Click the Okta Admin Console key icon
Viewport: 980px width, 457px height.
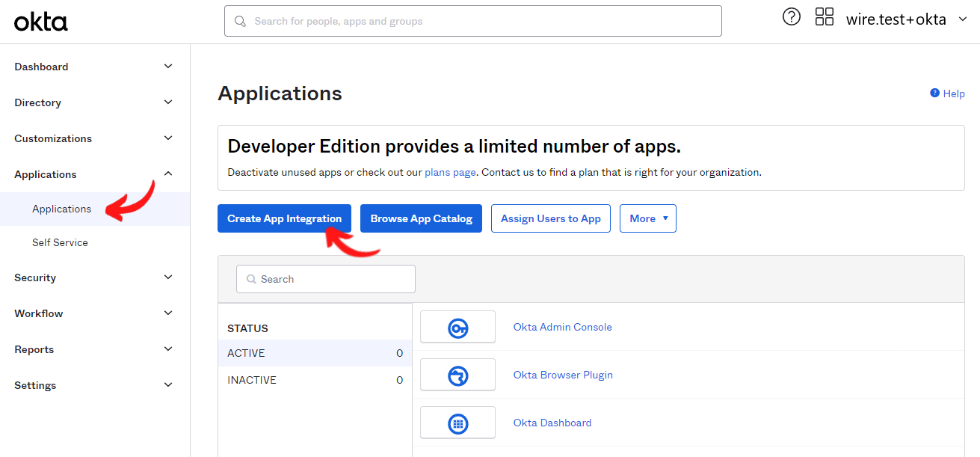tap(457, 328)
